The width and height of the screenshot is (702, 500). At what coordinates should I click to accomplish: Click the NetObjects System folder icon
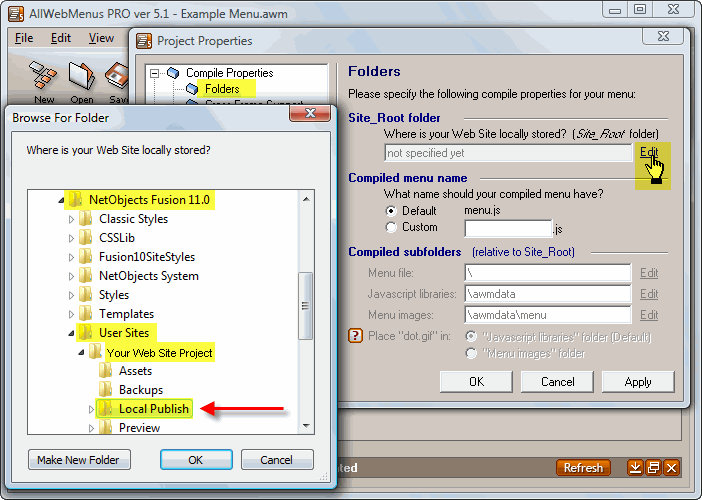(86, 275)
